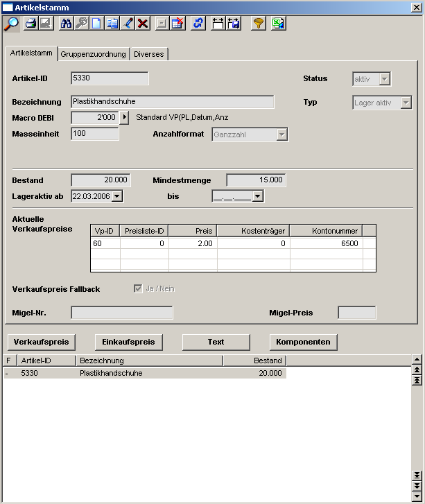
Task: Click the Kostenträger column header
Action: (x=253, y=231)
